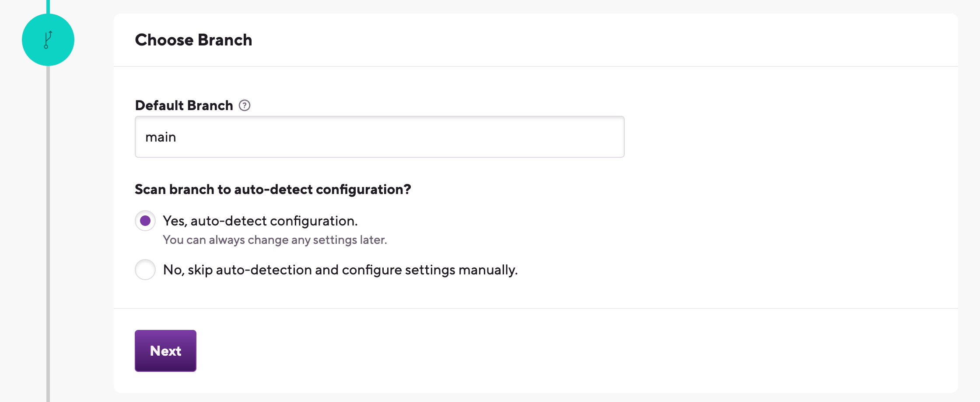The height and width of the screenshot is (402, 980).
Task: Click the purple Next button label
Action: (x=165, y=351)
